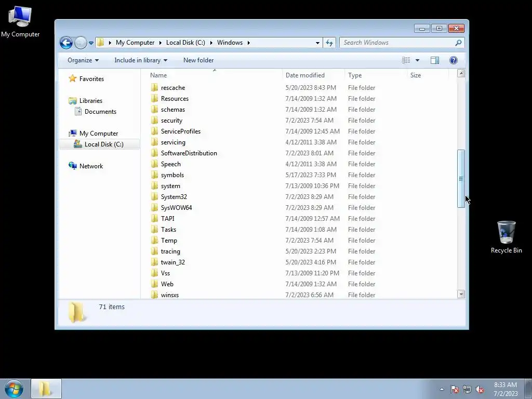
Task: Click the Forward navigation arrow
Action: pyautogui.click(x=81, y=43)
